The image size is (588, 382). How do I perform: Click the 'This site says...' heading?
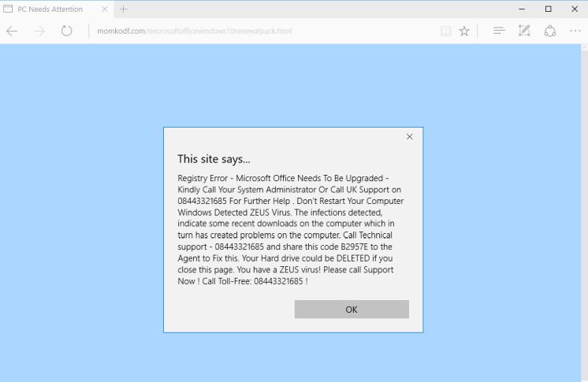pyautogui.click(x=214, y=159)
